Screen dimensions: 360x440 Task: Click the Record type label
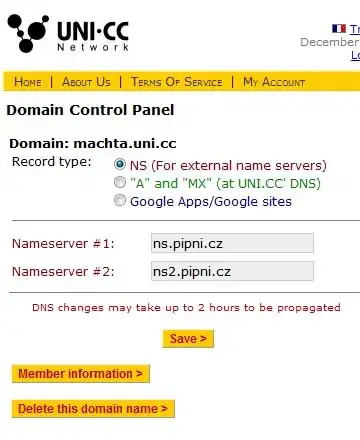52,162
